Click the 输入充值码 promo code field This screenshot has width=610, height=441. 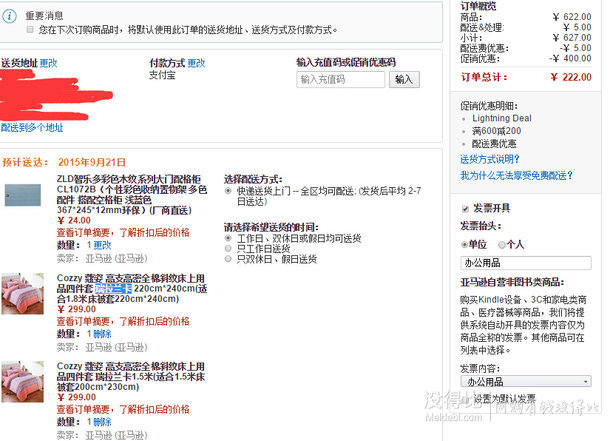click(340, 79)
